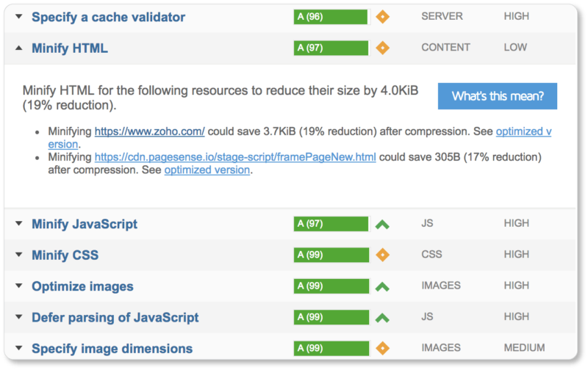Screen dimensions: 588x370
Task: Click green up-arrow icon for Defer parsing of JavaScript
Action: (382, 318)
